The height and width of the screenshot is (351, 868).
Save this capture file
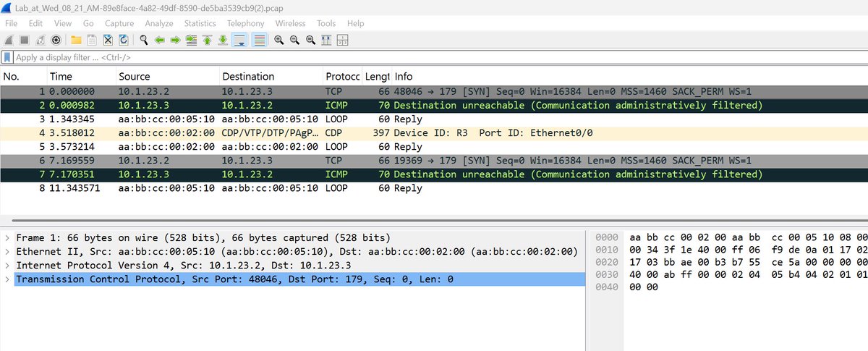92,39
